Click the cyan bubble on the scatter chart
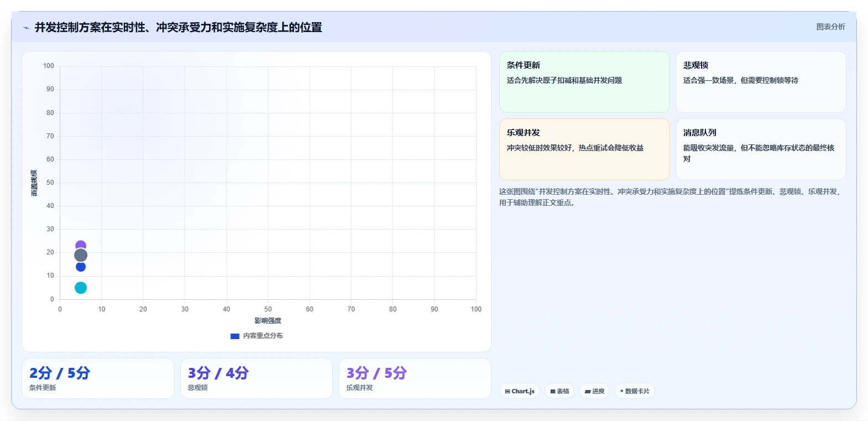The height and width of the screenshot is (421, 868). (81, 288)
